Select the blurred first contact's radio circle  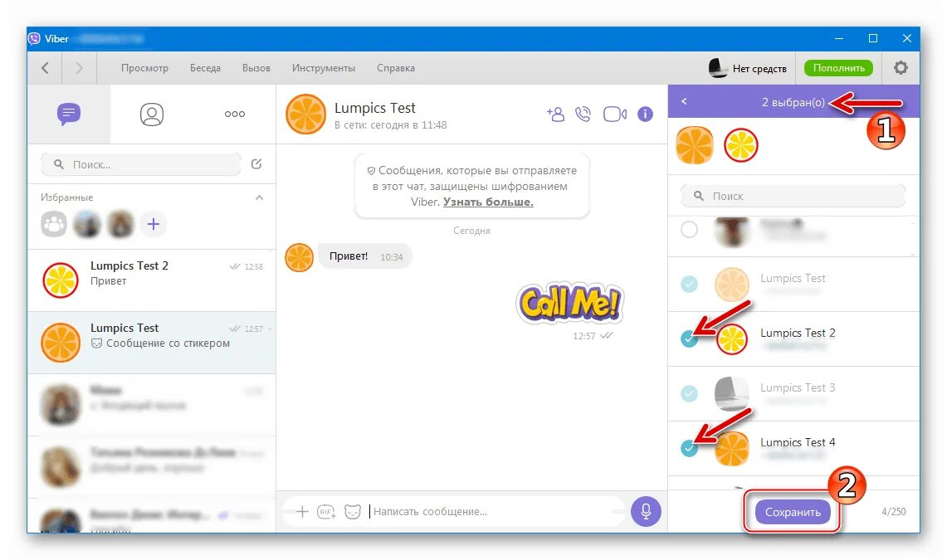[689, 229]
